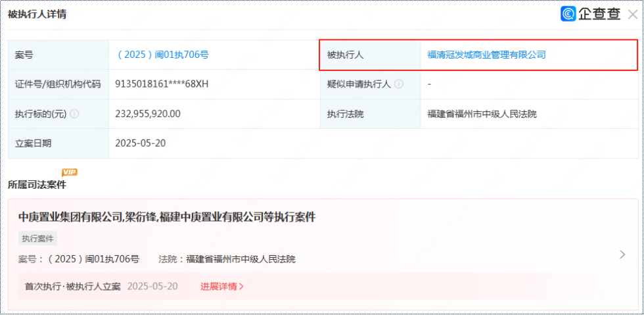
Task: Click 首次执行·被执行人立案 status text
Action: click(x=73, y=286)
